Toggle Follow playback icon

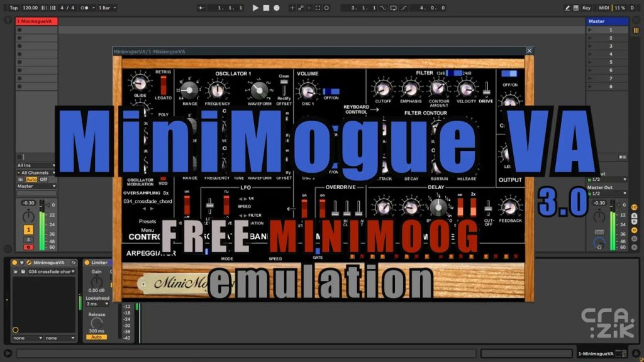click(x=201, y=8)
